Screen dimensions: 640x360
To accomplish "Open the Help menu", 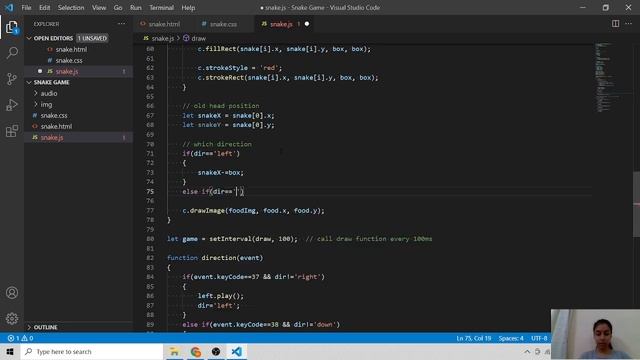I will click(x=188, y=7).
